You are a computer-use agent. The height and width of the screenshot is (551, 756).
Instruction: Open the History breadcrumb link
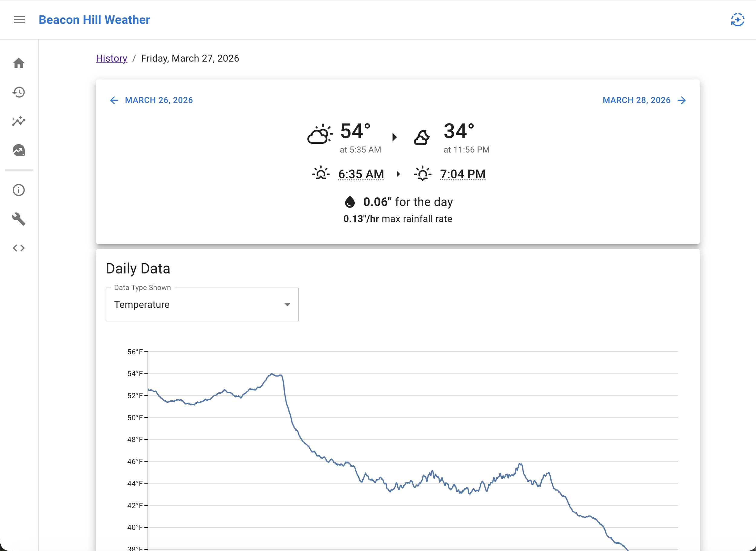[112, 58]
